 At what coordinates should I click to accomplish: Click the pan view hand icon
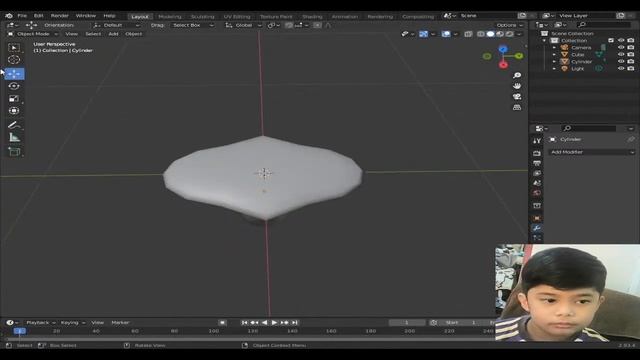pos(517,86)
